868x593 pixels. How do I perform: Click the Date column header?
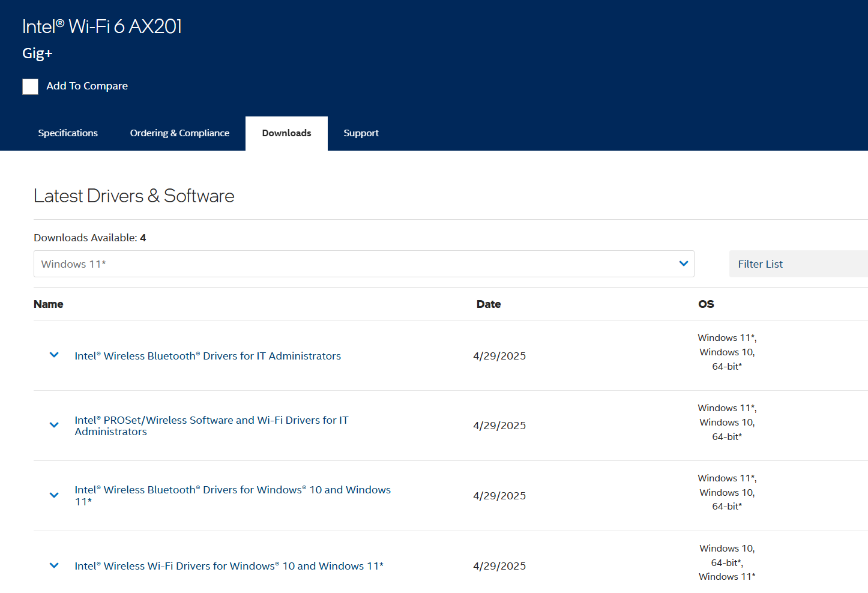coord(489,304)
